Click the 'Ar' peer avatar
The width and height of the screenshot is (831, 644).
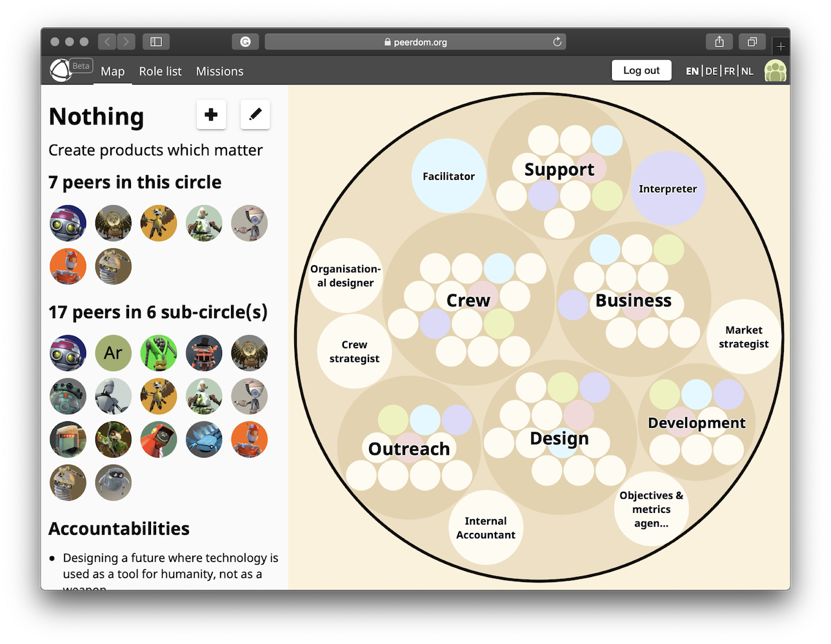click(x=113, y=353)
